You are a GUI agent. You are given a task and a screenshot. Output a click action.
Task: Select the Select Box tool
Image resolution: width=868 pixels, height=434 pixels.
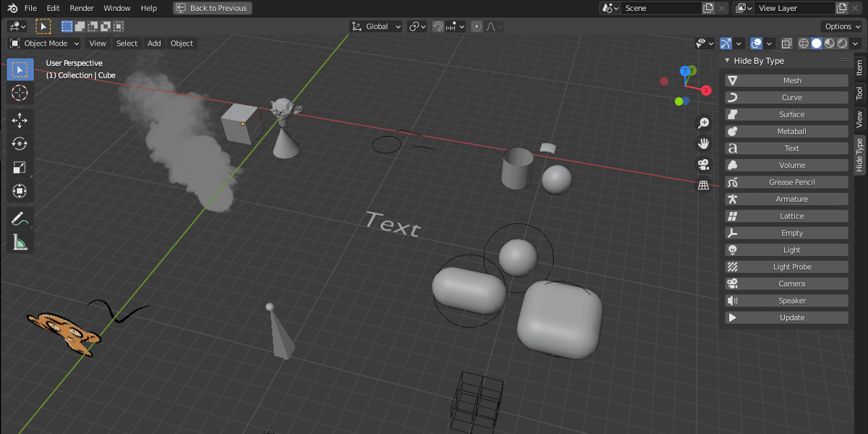20,69
